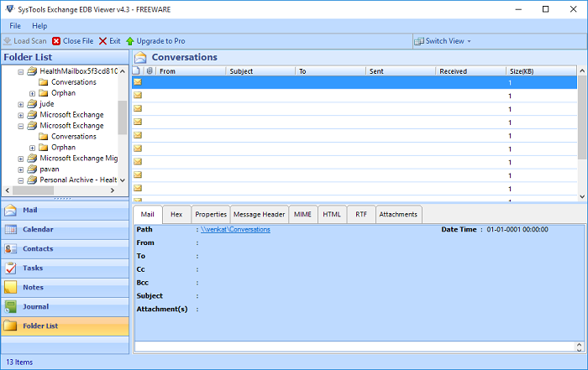Click the Conversations header mail icon
The width and height of the screenshot is (588, 370).
coord(140,57)
